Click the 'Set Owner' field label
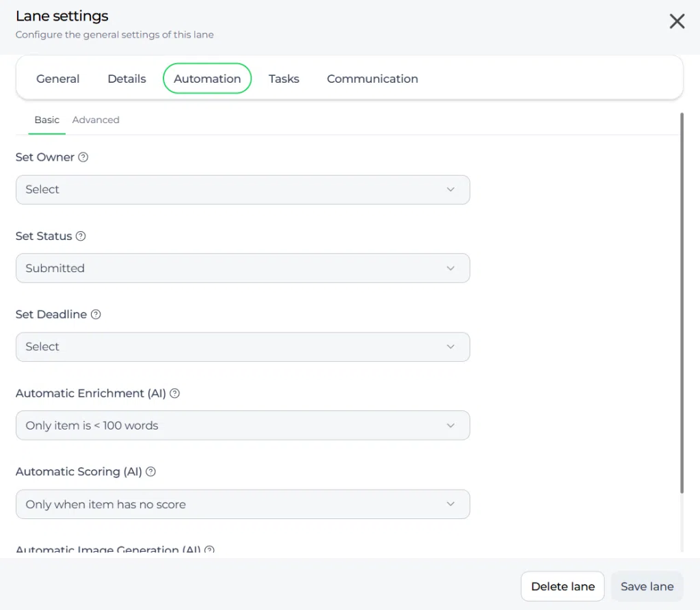The height and width of the screenshot is (610, 700). tap(45, 157)
